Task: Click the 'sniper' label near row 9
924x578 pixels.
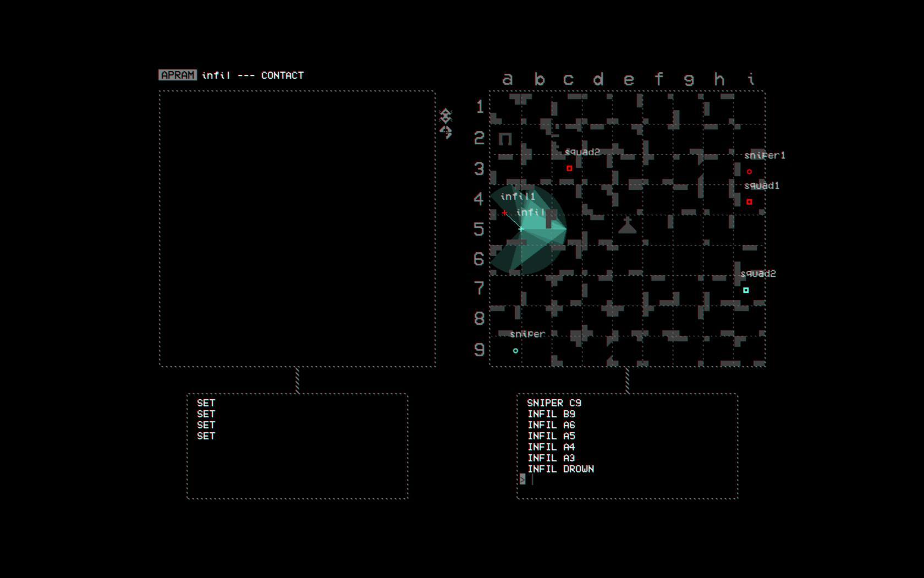Action: [527, 334]
